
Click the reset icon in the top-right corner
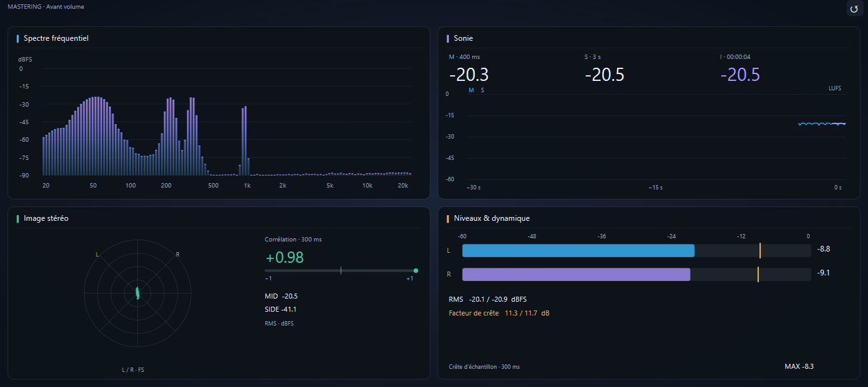click(x=855, y=9)
